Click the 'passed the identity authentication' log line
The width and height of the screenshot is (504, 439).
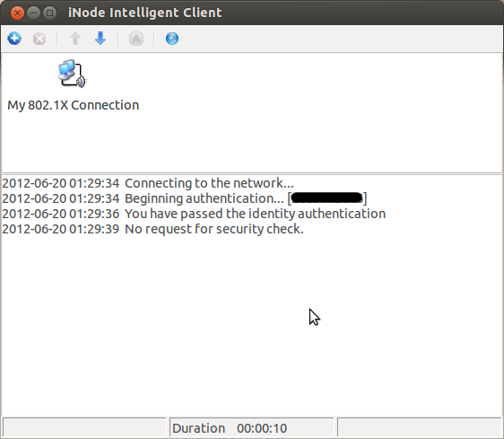point(194,214)
